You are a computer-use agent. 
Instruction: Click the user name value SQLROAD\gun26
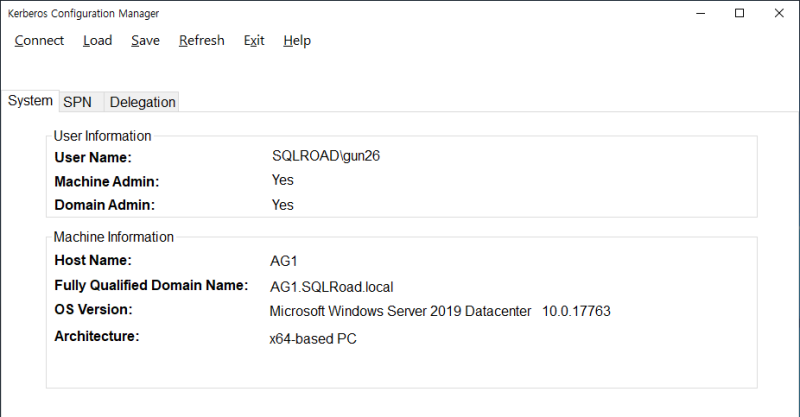(x=326, y=156)
